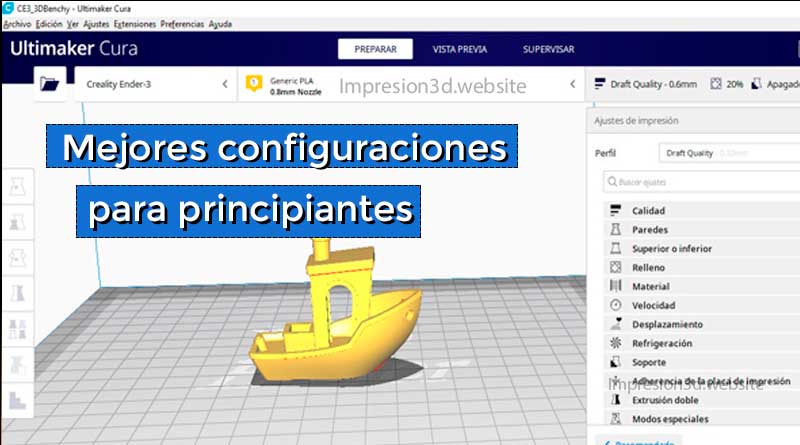Open the Generic PLA material selector
800x445 pixels.
point(411,84)
